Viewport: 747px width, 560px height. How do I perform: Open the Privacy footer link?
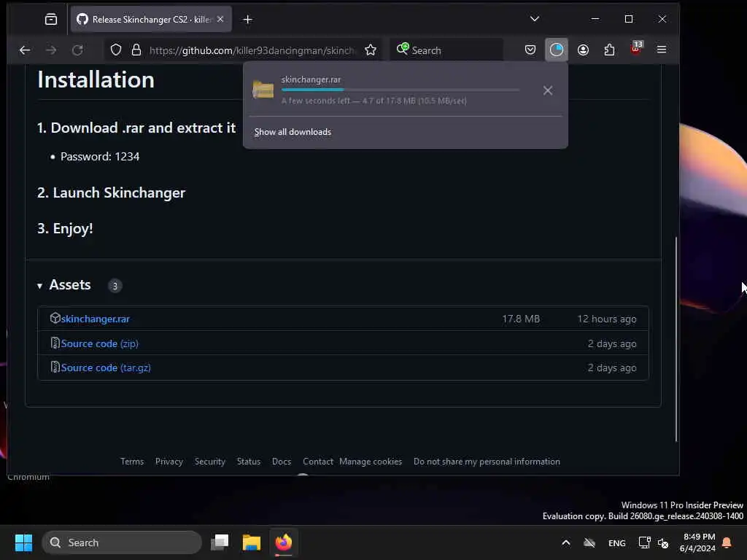tap(169, 462)
